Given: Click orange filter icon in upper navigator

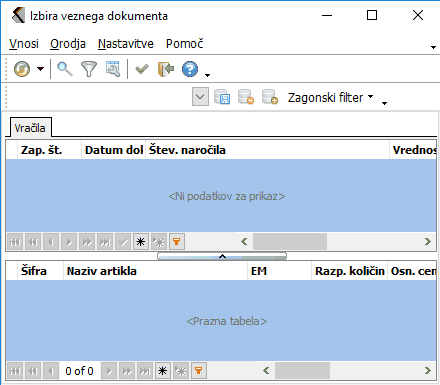Looking at the screenshot, I should click(x=177, y=241).
